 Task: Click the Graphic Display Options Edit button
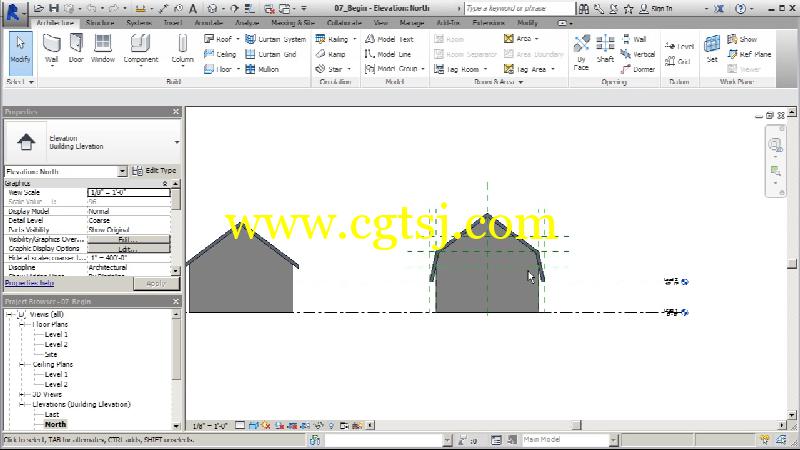click(129, 248)
